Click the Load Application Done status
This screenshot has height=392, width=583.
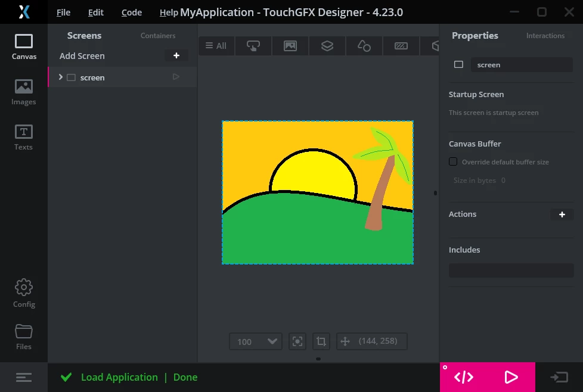tap(139, 377)
